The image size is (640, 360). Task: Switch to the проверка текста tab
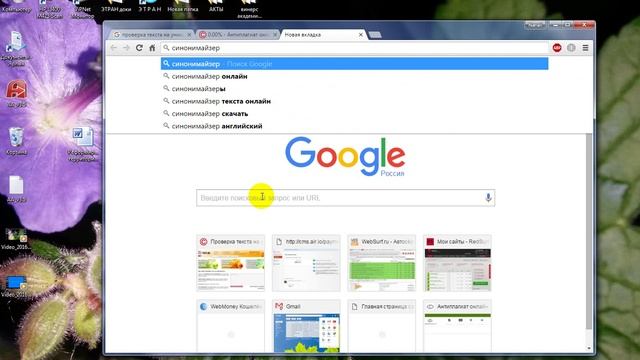click(x=151, y=35)
